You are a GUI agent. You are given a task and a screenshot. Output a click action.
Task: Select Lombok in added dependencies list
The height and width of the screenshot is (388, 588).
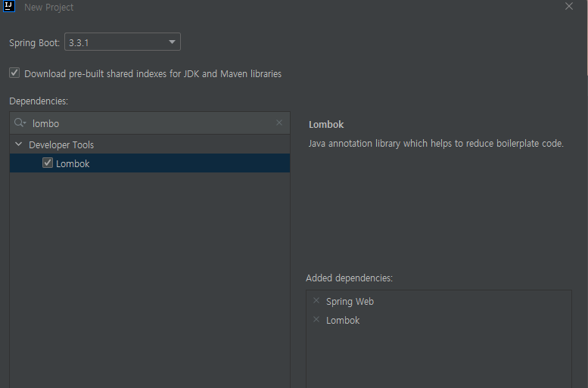tap(343, 321)
